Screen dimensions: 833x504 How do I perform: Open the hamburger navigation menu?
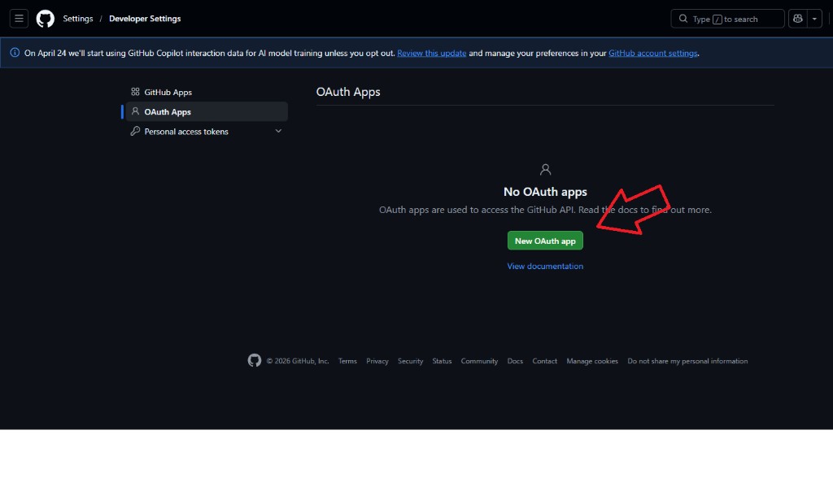click(19, 19)
